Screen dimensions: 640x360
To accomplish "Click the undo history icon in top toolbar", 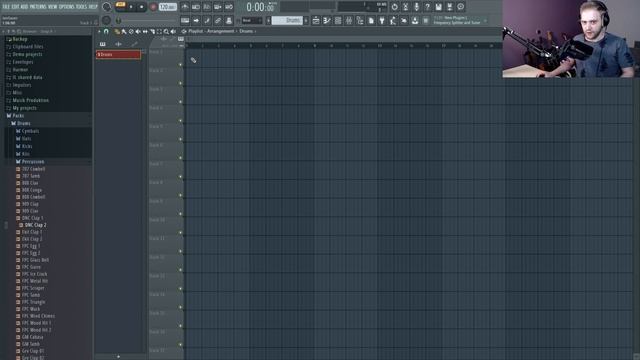I will coord(394,7).
